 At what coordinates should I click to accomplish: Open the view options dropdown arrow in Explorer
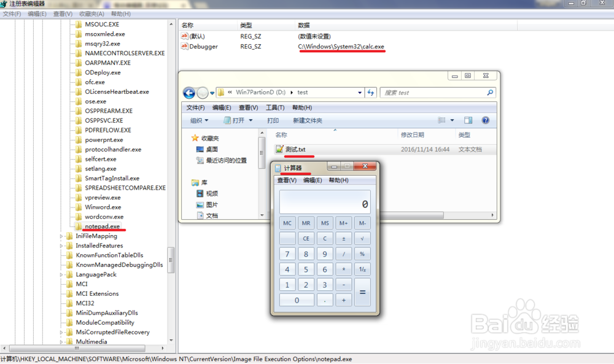point(453,120)
